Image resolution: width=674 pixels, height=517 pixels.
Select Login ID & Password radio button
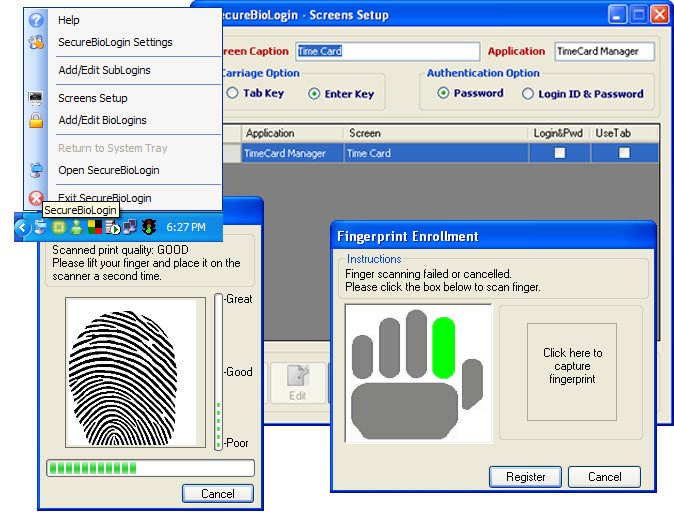point(528,94)
